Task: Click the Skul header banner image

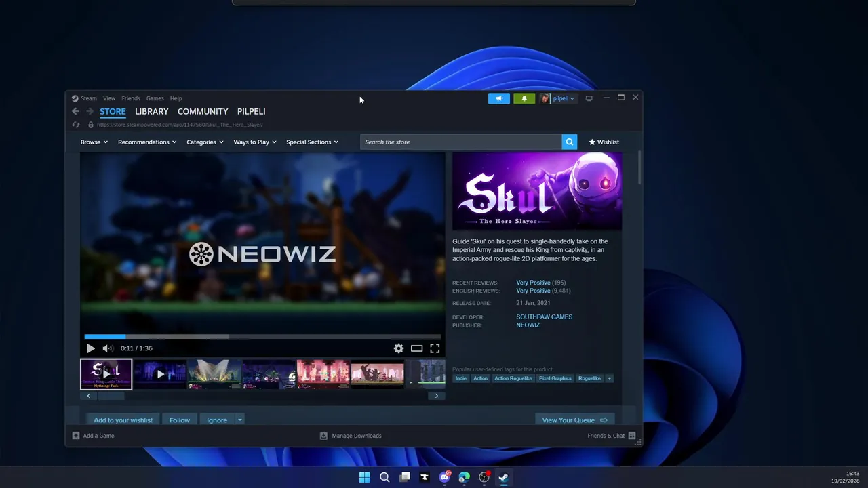Action: click(x=537, y=191)
